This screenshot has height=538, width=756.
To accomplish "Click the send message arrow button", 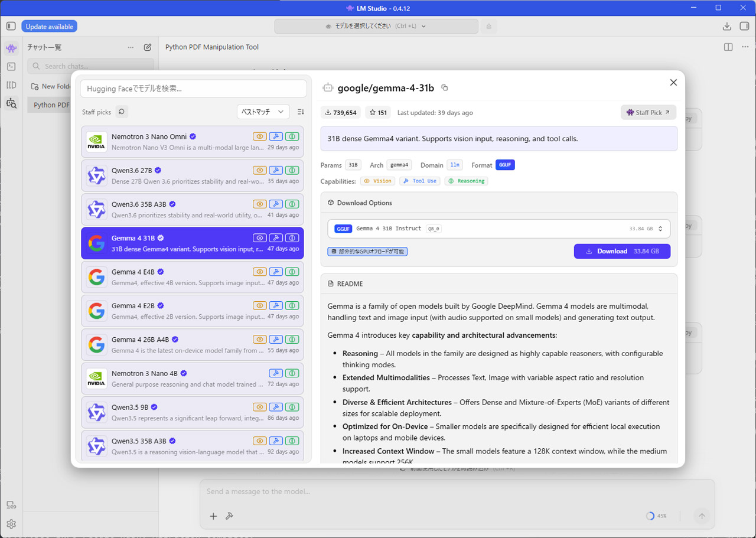I will coord(702,516).
